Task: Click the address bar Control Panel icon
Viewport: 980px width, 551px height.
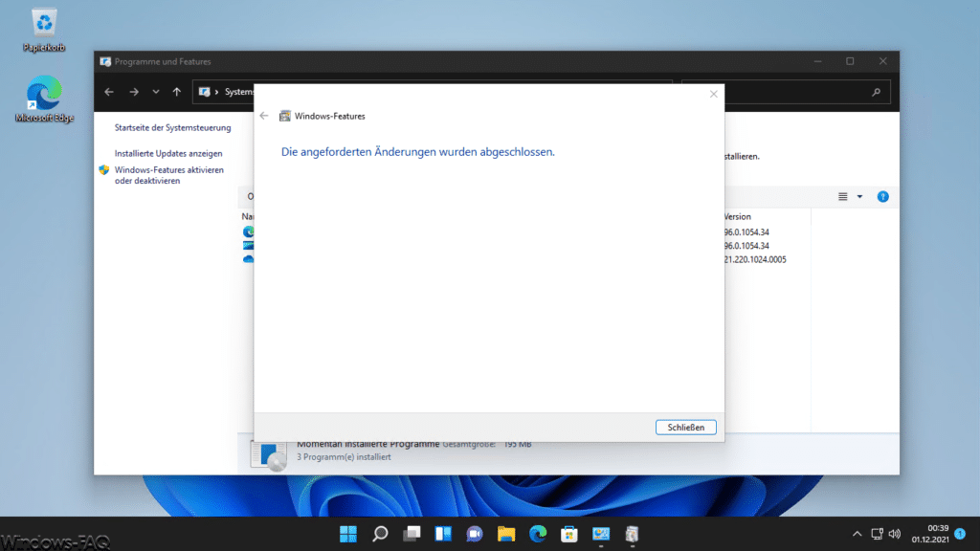Action: tap(204, 92)
